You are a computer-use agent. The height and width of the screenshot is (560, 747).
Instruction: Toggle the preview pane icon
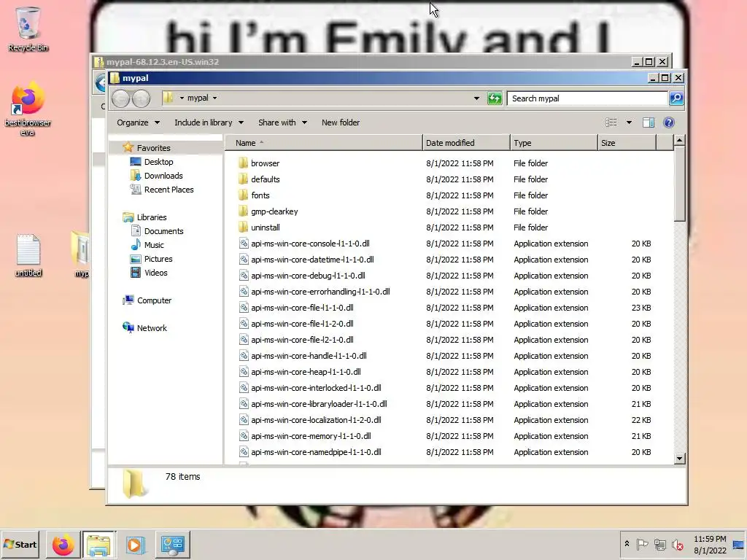click(x=648, y=122)
